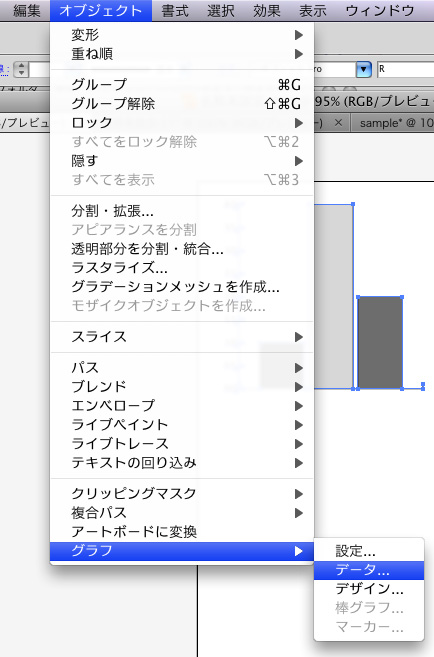434x657 pixels.
Task: Open the font dropdown arrow button
Action: [364, 69]
